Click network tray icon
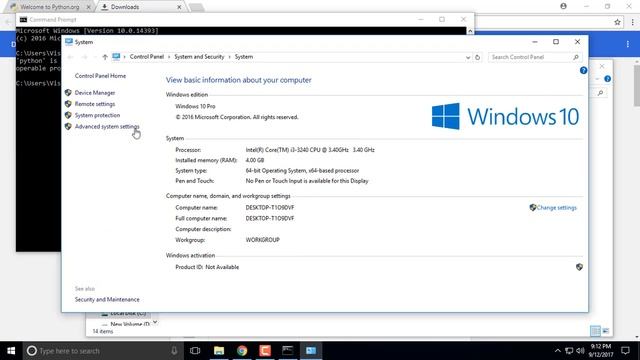Screen dimensions: 640x360 pos(569,351)
